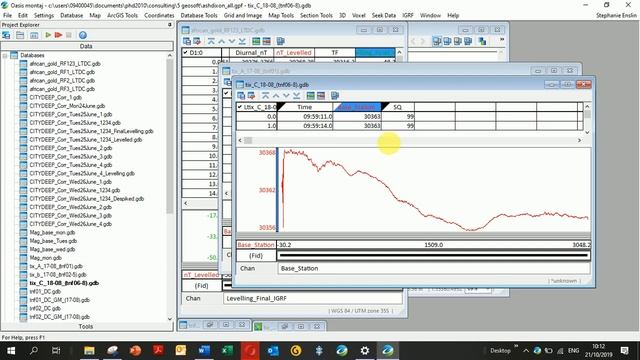Click first toolbar icon in african_gold_RF123 window

tap(187, 41)
